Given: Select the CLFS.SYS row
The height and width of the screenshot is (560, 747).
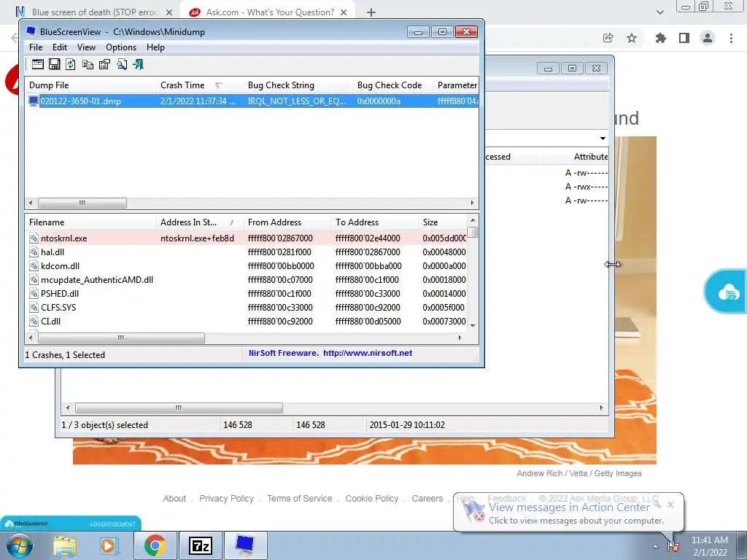Looking at the screenshot, I should click(247, 307).
